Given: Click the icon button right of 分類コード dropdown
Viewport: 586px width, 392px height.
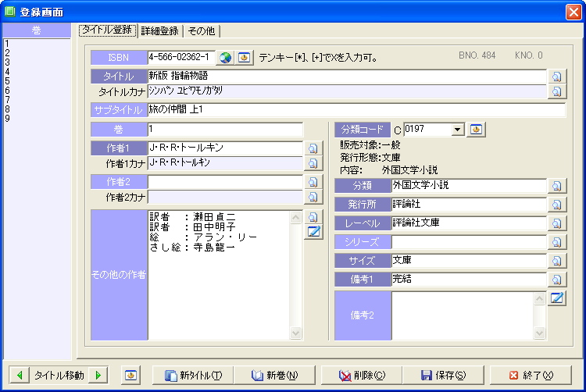Looking at the screenshot, I should [x=477, y=129].
